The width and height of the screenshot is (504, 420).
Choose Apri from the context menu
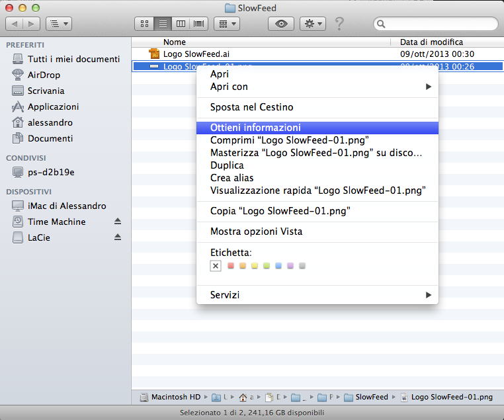point(317,74)
